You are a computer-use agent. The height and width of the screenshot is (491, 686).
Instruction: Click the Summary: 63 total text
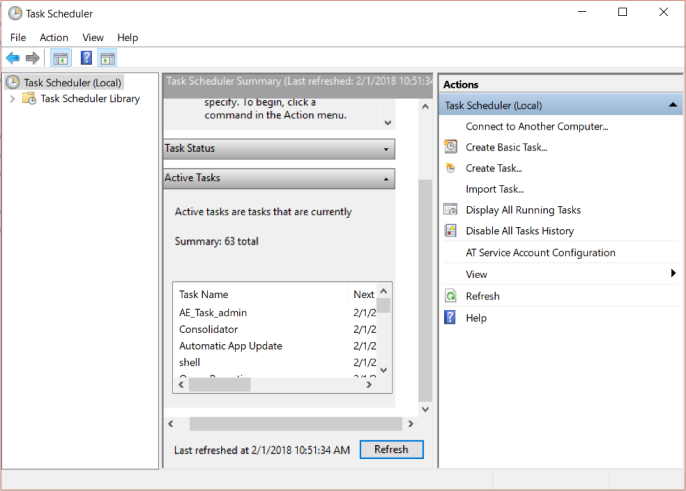point(217,242)
